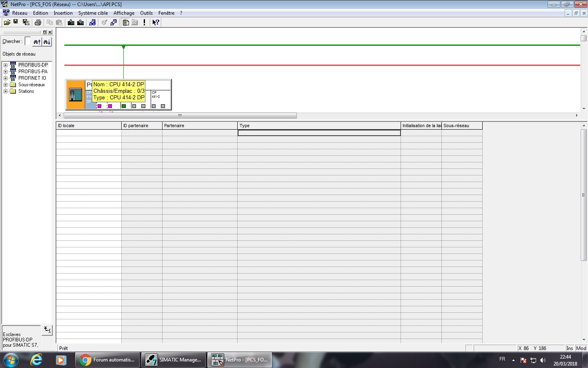Click the green network line in the view

[322, 45]
